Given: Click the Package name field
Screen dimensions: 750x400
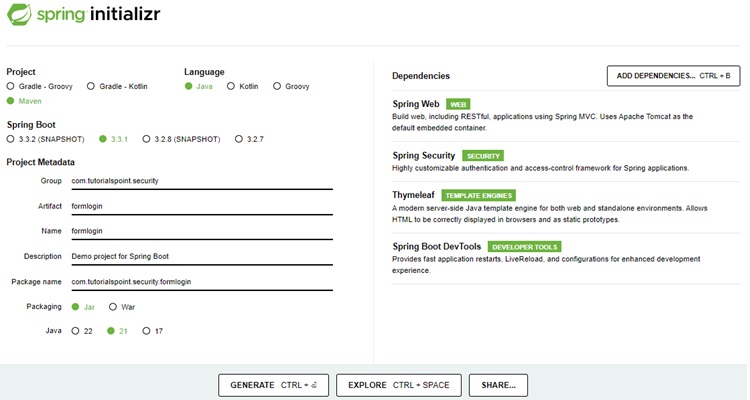Looking at the screenshot, I should pos(200,281).
